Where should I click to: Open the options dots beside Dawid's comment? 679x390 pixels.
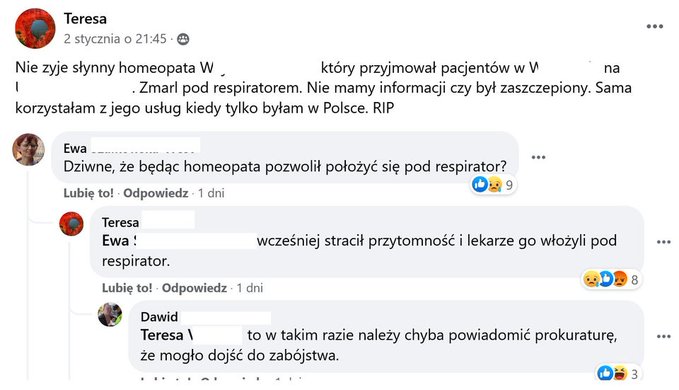pyautogui.click(x=663, y=336)
